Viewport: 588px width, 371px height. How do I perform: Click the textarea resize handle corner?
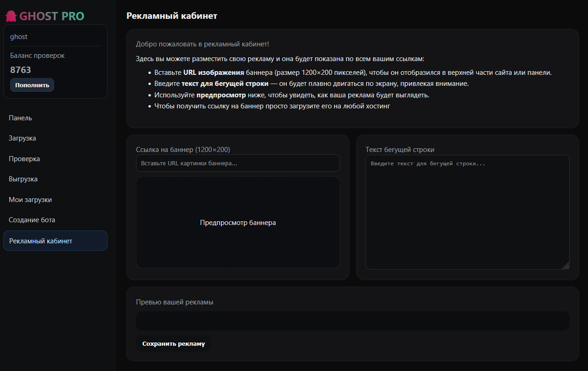coord(566,266)
